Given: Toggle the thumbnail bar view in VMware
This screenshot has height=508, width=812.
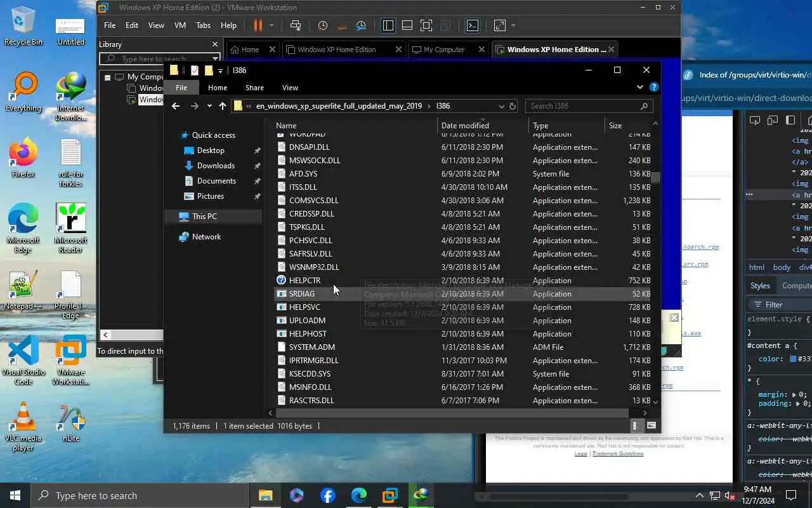Looking at the screenshot, I should point(407,25).
